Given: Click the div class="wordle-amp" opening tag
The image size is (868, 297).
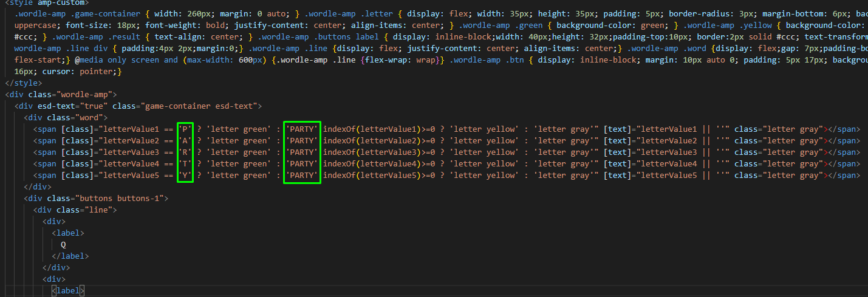Looking at the screenshot, I should (60, 94).
